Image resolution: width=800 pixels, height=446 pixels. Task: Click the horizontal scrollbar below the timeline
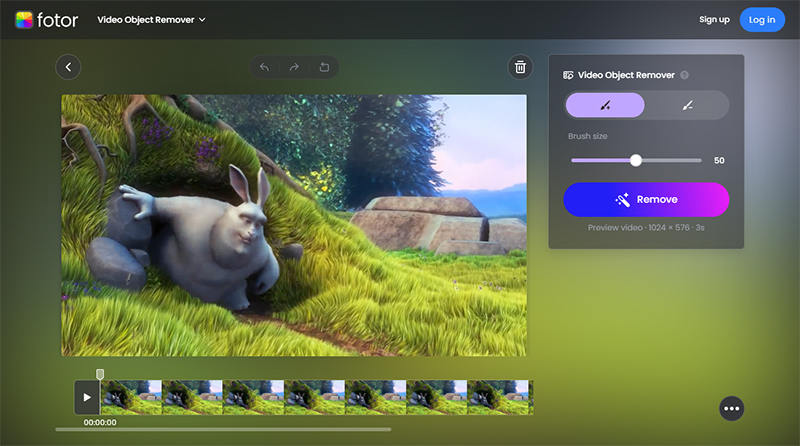223,430
